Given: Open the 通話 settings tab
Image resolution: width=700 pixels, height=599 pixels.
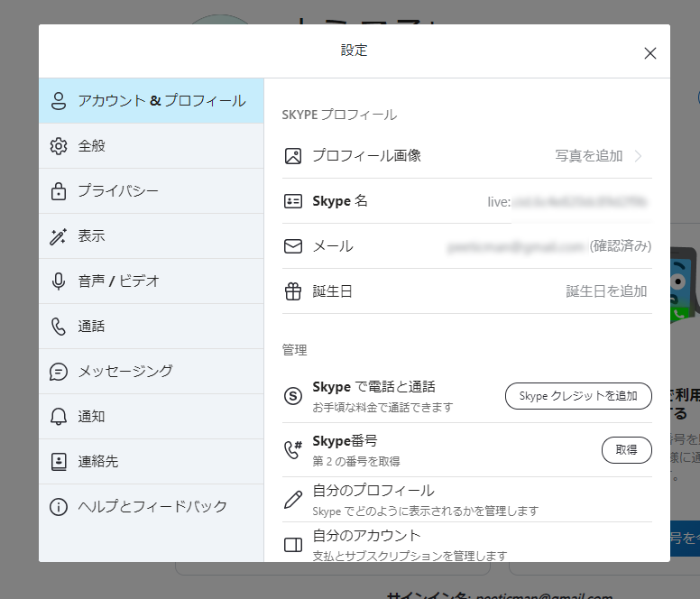Looking at the screenshot, I should point(152,327).
